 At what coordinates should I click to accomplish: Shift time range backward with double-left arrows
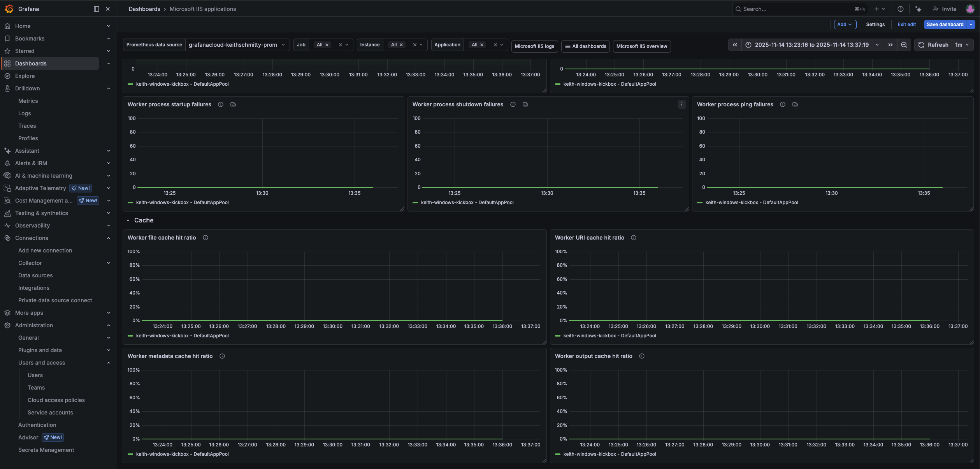pos(734,45)
